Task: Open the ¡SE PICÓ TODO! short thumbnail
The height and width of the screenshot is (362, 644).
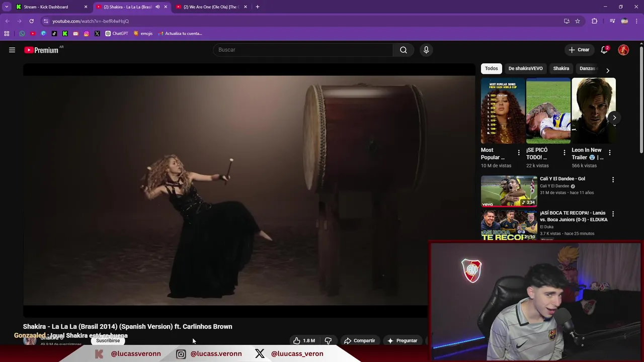Action: [548, 111]
